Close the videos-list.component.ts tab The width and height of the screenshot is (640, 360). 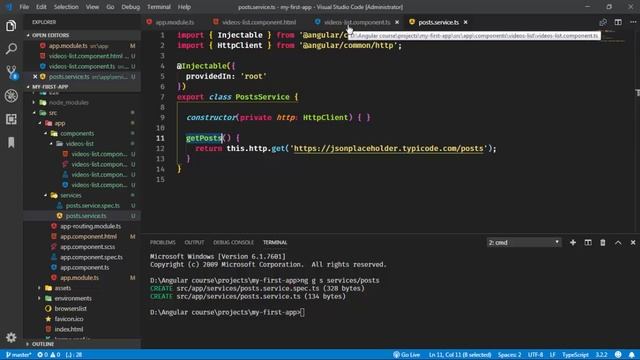pos(397,22)
